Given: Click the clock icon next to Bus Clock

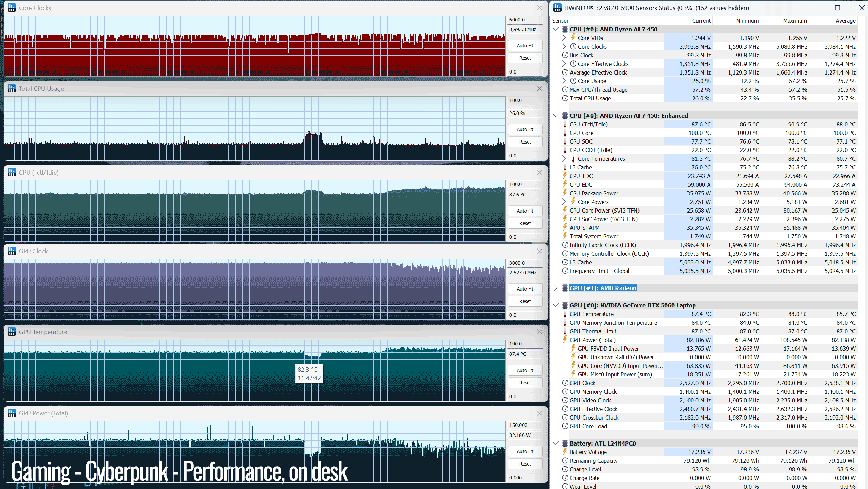Looking at the screenshot, I should (x=565, y=55).
